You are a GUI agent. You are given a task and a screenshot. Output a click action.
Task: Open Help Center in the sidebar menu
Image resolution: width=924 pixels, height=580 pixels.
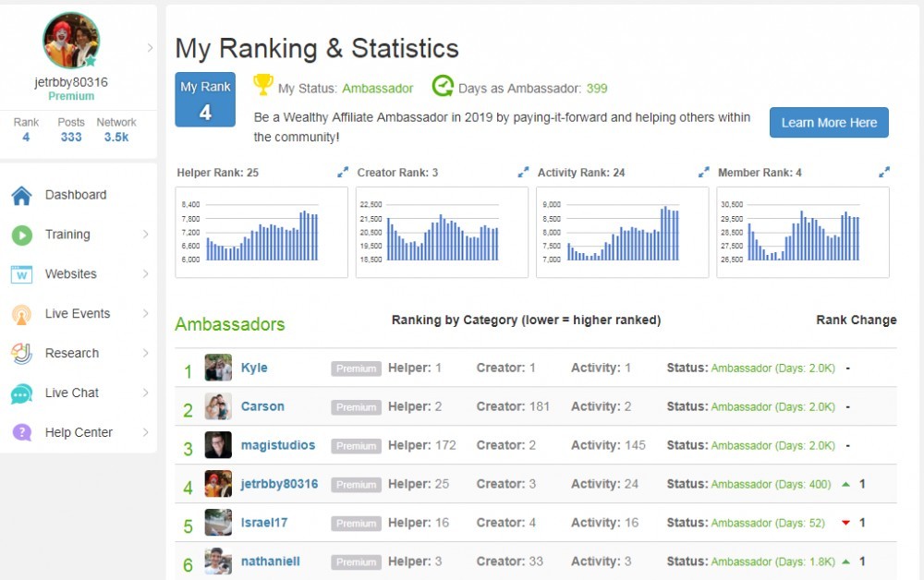(x=79, y=432)
